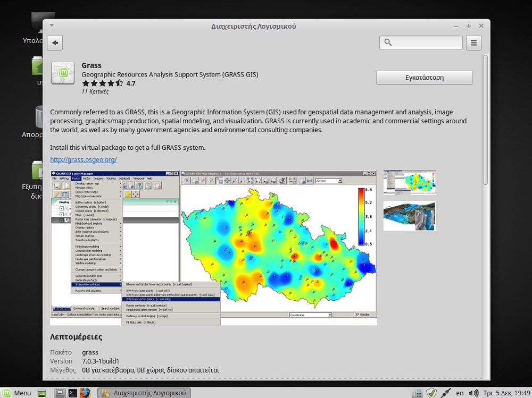Viewport: 532px width, 398px height.
Task: Click the rating value "4.7"
Action: click(x=131, y=83)
